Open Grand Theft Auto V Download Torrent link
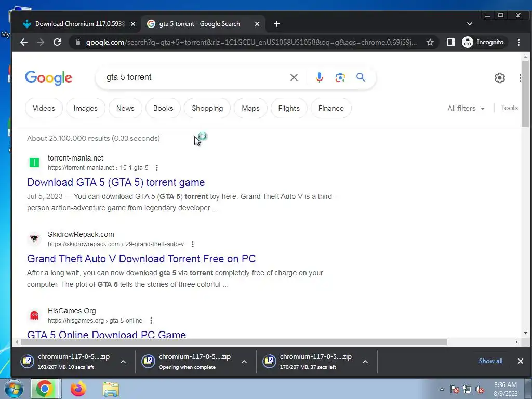This screenshot has width=532, height=399. pyautogui.click(x=141, y=259)
